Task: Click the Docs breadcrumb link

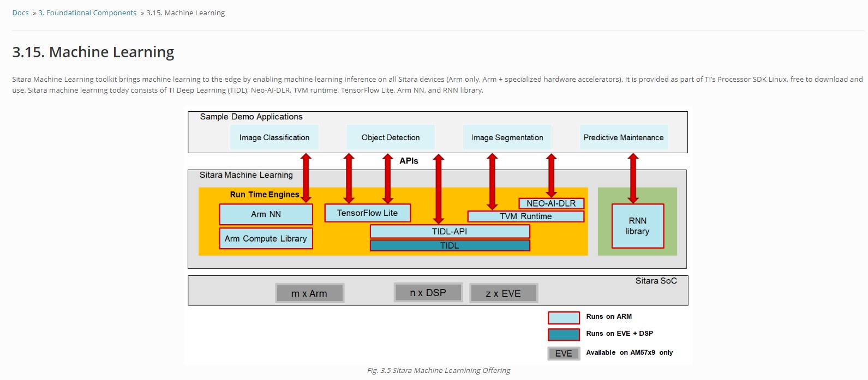Action: pos(20,13)
